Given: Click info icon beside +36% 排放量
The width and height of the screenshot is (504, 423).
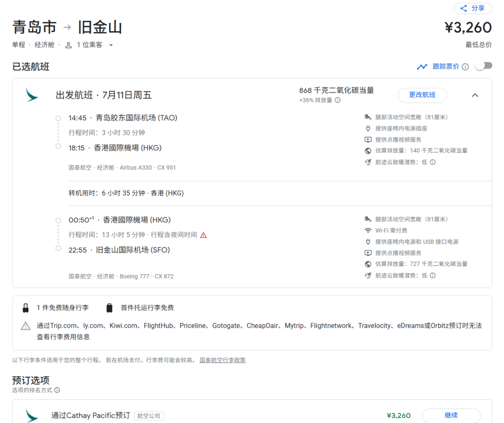Looking at the screenshot, I should click(x=337, y=100).
